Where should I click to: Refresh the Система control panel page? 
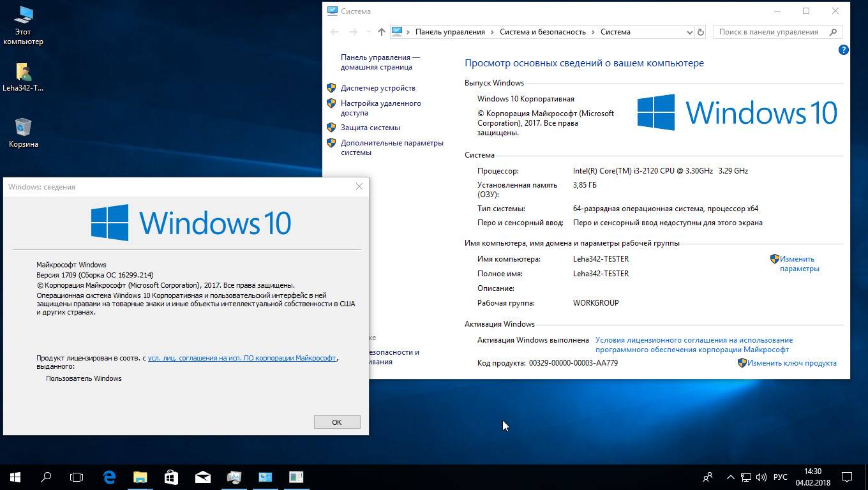point(701,32)
